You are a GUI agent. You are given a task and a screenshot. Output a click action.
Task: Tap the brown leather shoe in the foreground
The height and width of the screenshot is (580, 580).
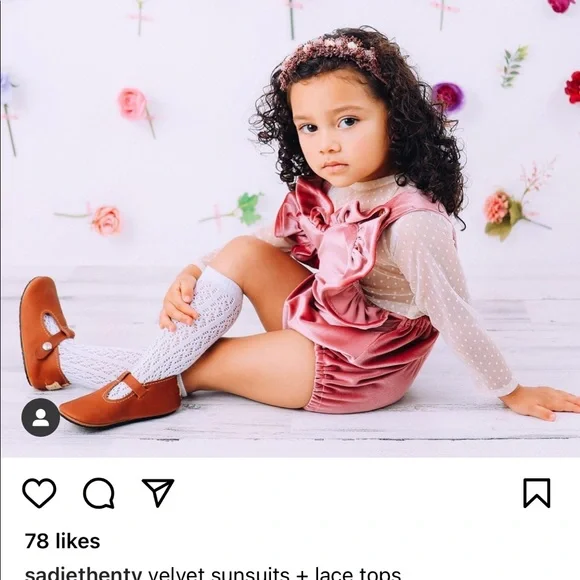pyautogui.click(x=120, y=400)
